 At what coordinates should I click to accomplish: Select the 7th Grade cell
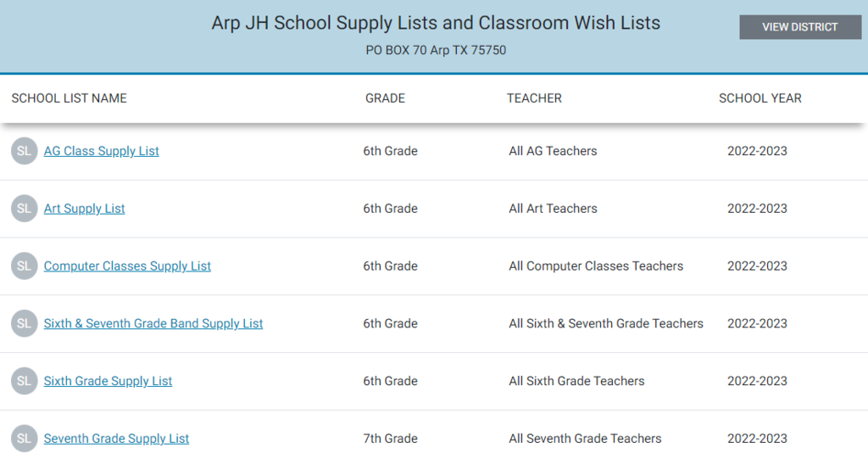point(390,438)
